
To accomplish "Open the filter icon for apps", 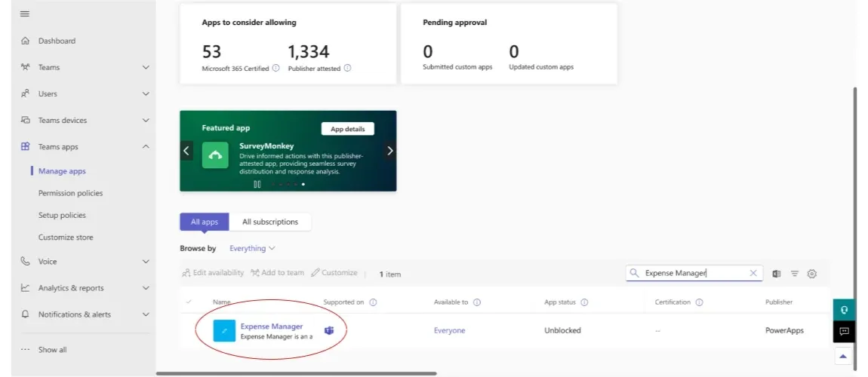I will click(794, 274).
